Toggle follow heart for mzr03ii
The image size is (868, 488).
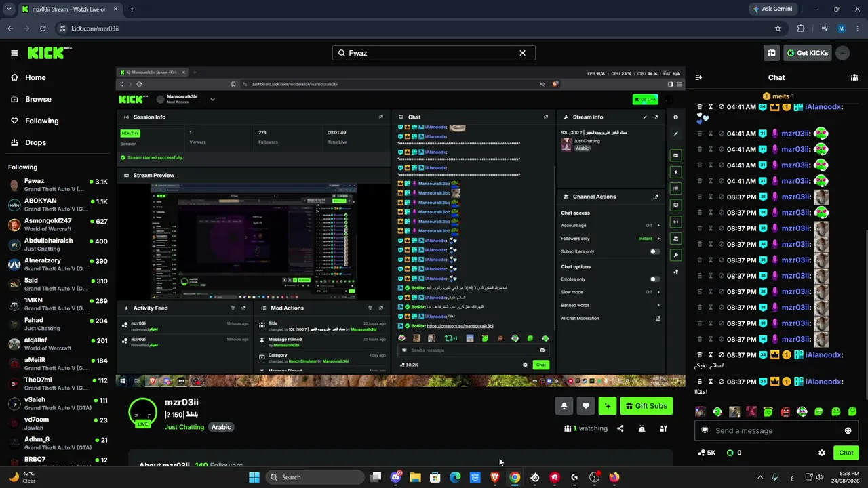(586, 406)
